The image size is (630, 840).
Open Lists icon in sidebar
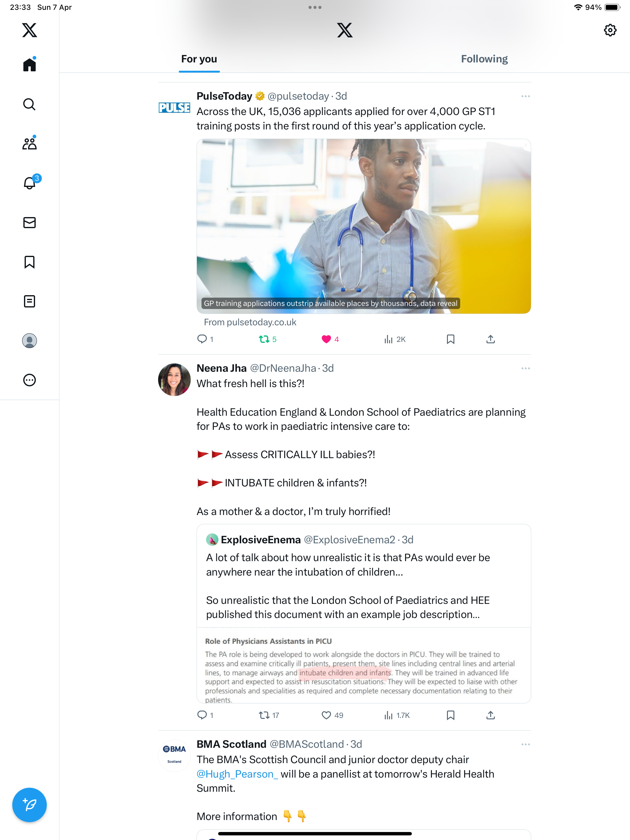pos(29,302)
